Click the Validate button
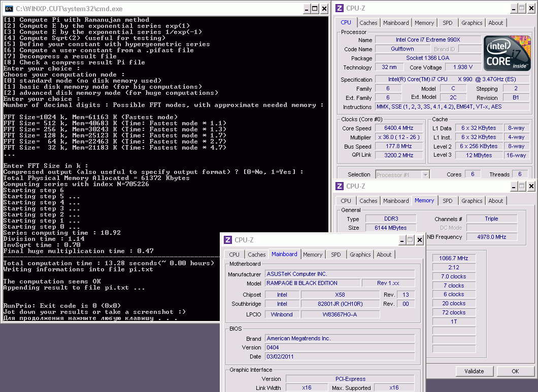Image resolution: width=538 pixels, height=392 pixels. (474, 371)
